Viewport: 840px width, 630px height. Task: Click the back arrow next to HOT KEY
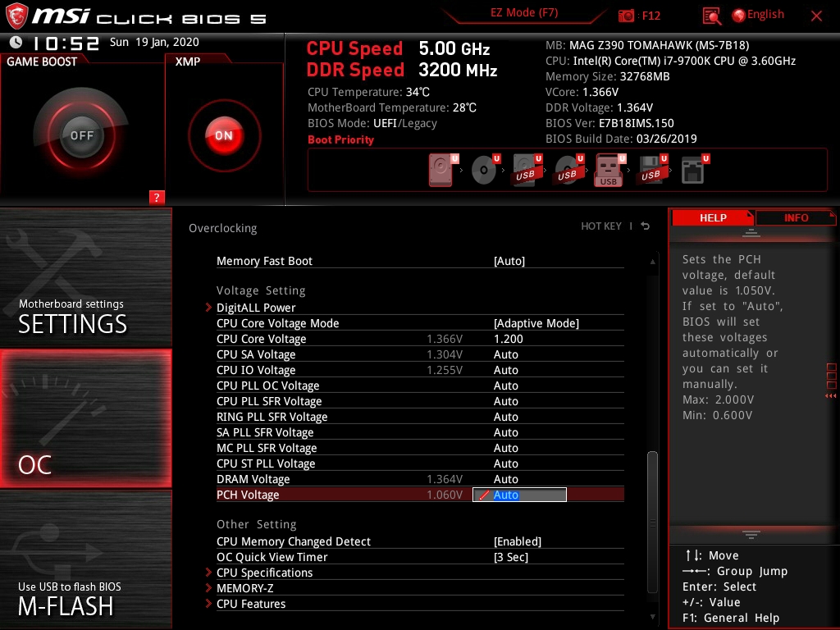coord(645,226)
